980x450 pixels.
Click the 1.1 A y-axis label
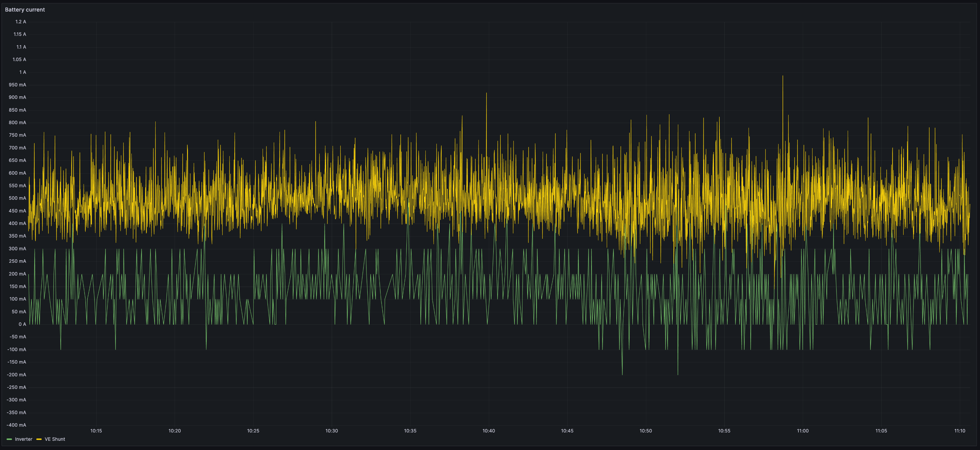[x=21, y=47]
